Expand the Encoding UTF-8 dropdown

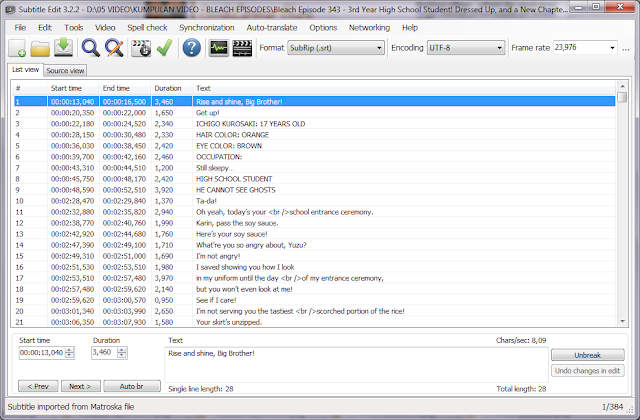[x=499, y=48]
